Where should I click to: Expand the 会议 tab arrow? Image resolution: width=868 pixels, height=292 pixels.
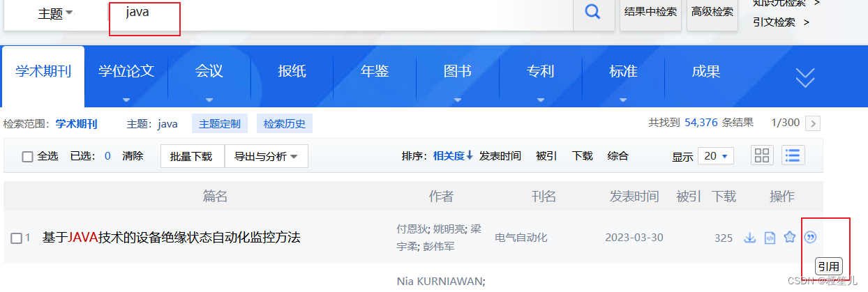click(x=209, y=100)
